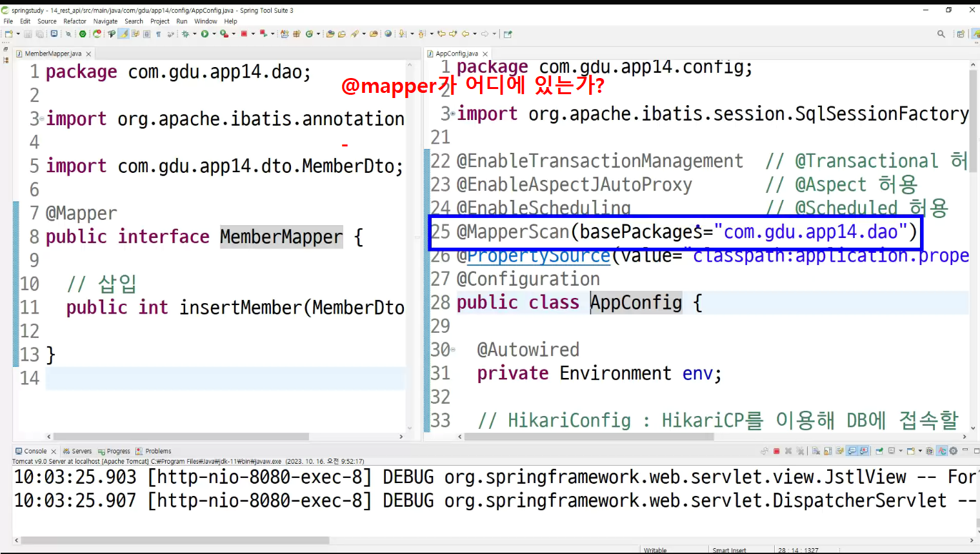Click the Next Annotation arrow icon

[403, 34]
